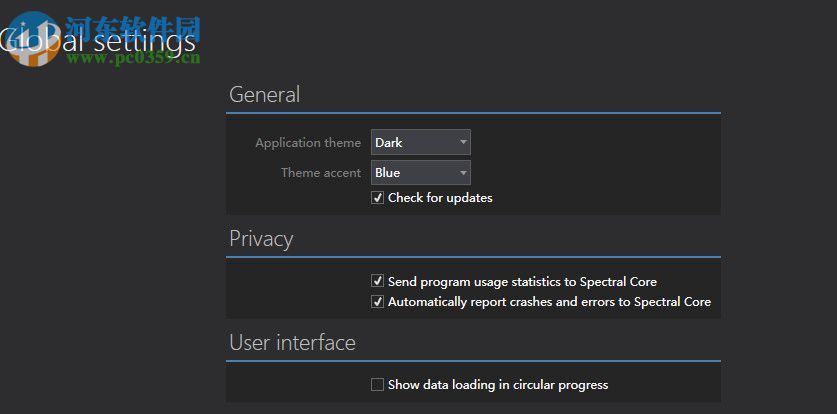
Task: Click the Global settings page title
Action: click(x=98, y=42)
